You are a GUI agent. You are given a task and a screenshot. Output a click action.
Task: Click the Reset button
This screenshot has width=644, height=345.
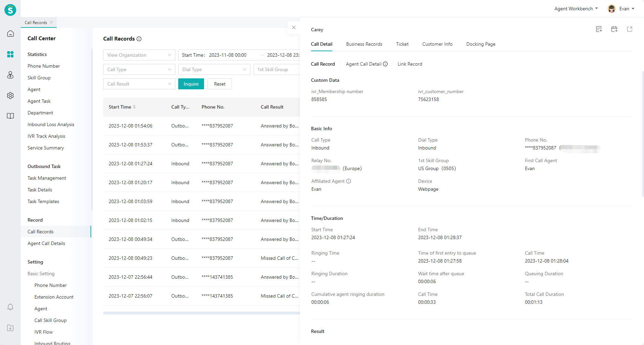(x=219, y=84)
